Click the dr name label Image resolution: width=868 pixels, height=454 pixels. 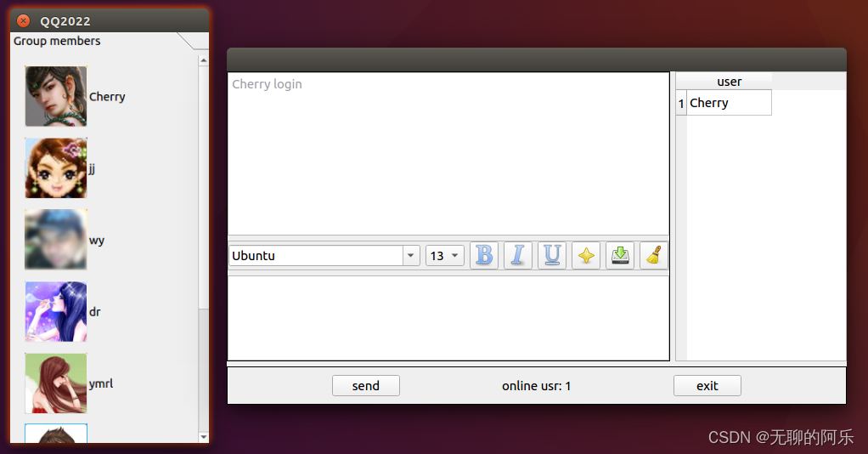(95, 311)
